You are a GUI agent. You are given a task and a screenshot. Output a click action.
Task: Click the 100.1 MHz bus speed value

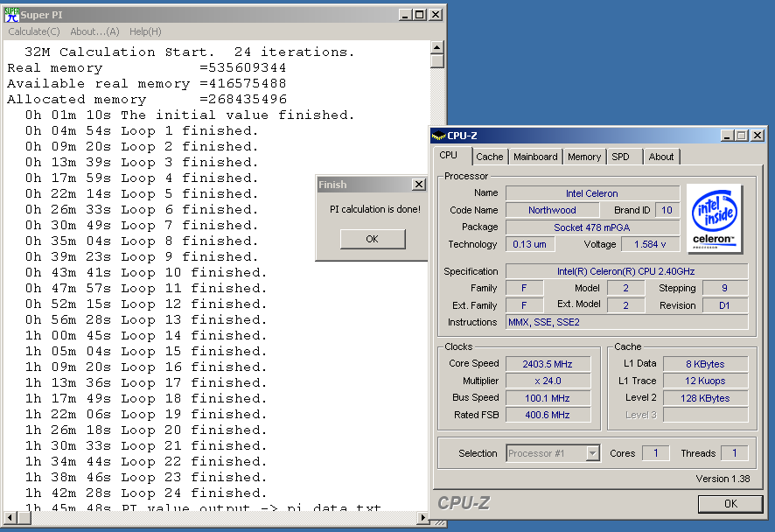point(548,398)
